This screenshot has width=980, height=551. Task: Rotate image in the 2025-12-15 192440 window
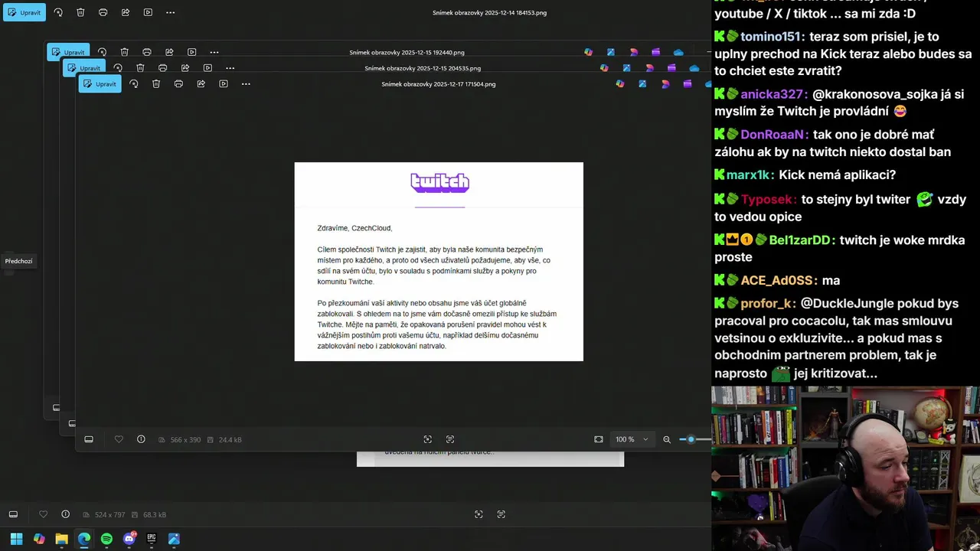(102, 52)
